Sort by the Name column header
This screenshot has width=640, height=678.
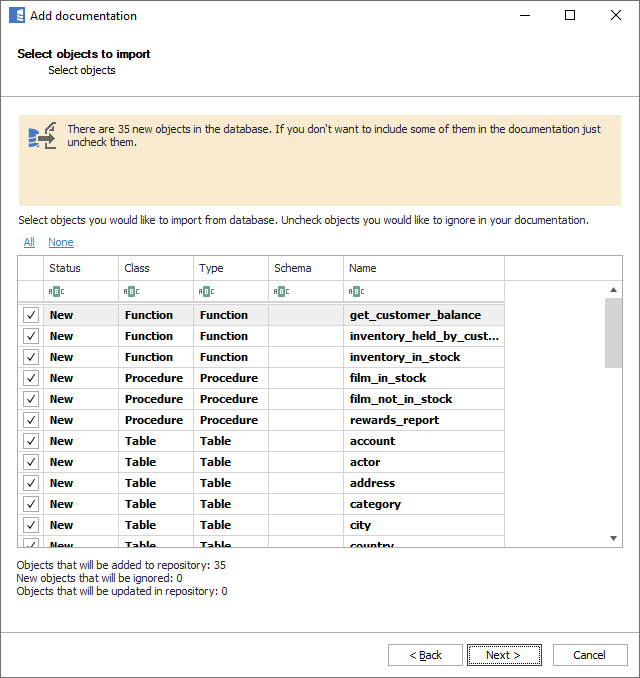423,268
